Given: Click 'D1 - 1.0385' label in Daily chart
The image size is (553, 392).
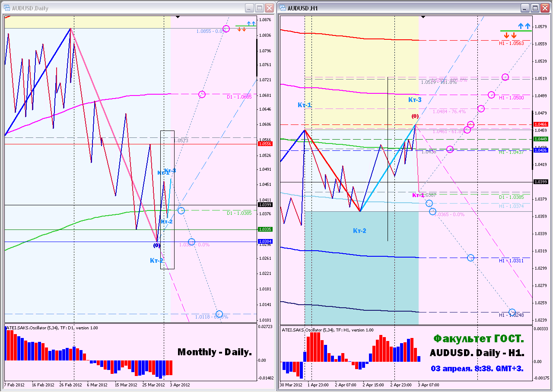Looking at the screenshot, I should point(239,213).
